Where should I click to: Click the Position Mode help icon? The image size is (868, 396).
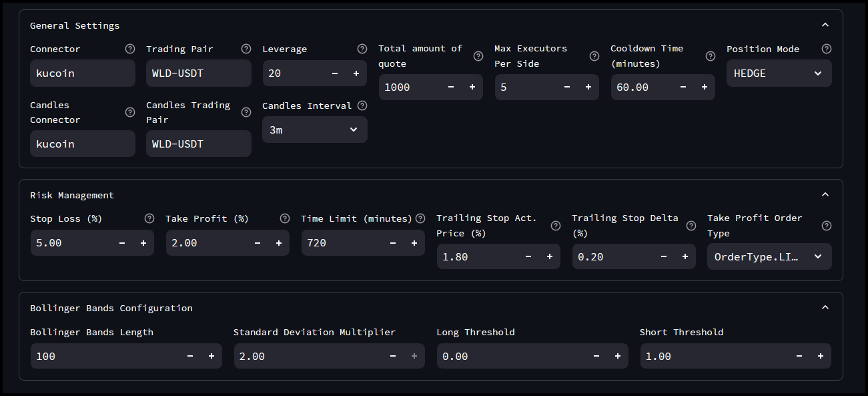[826, 49]
